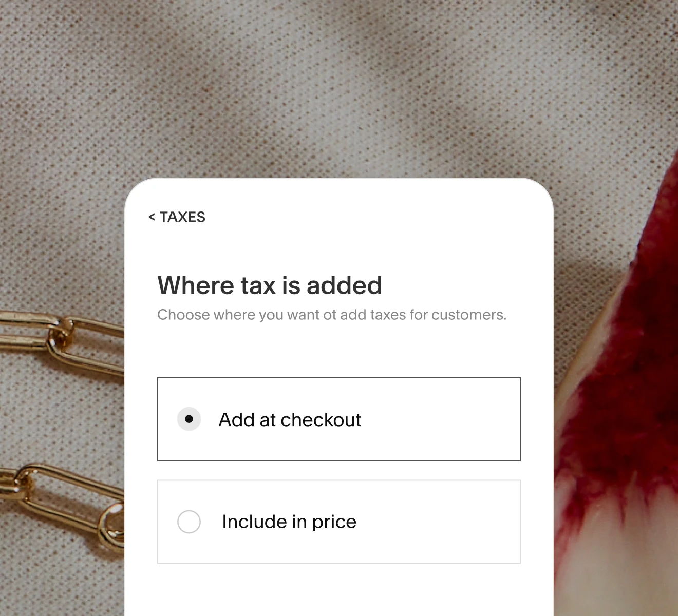Click the 'Include in price' label text
Viewport: 678px width, 616px height.
tap(289, 522)
